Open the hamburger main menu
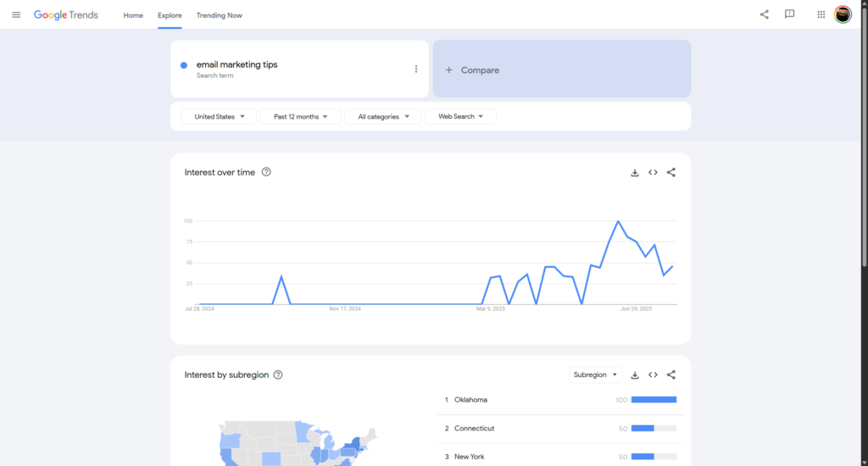The width and height of the screenshot is (868, 466). [16, 14]
